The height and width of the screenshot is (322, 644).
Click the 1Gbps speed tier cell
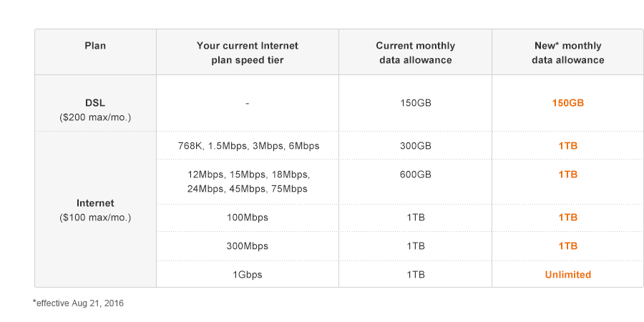pos(247,275)
